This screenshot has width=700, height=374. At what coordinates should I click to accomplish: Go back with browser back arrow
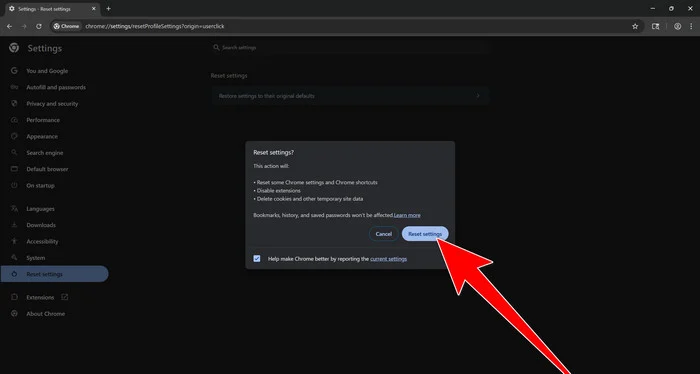click(9, 26)
